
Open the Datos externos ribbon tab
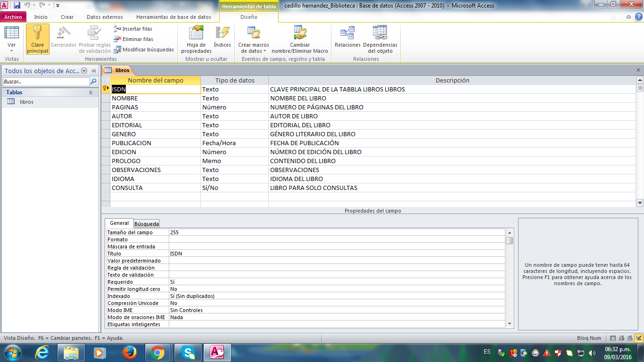point(105,17)
